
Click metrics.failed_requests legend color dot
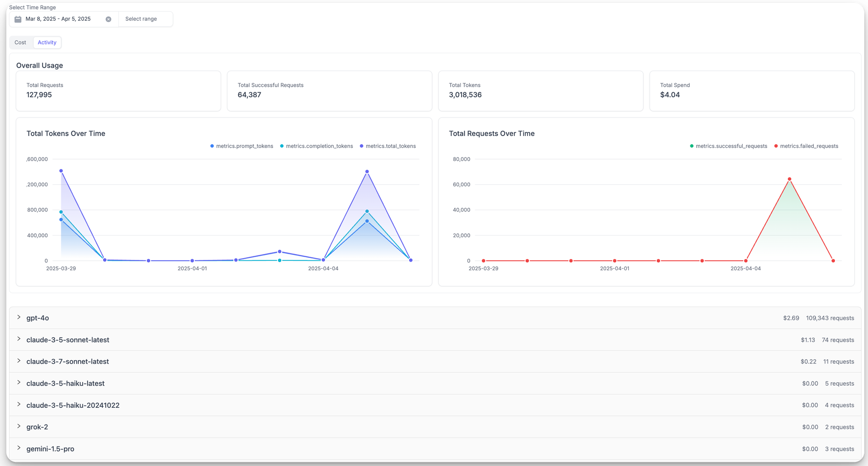pyautogui.click(x=776, y=146)
